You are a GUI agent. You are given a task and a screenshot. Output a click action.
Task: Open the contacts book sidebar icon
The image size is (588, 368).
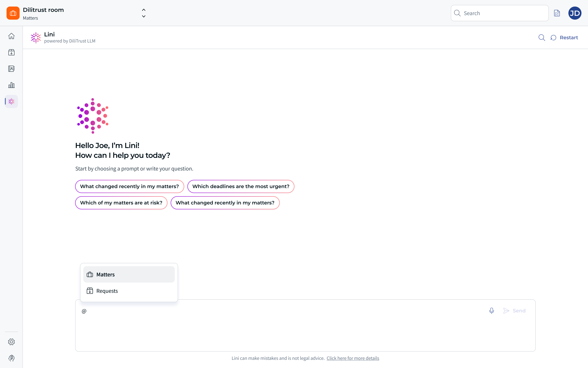pyautogui.click(x=11, y=69)
